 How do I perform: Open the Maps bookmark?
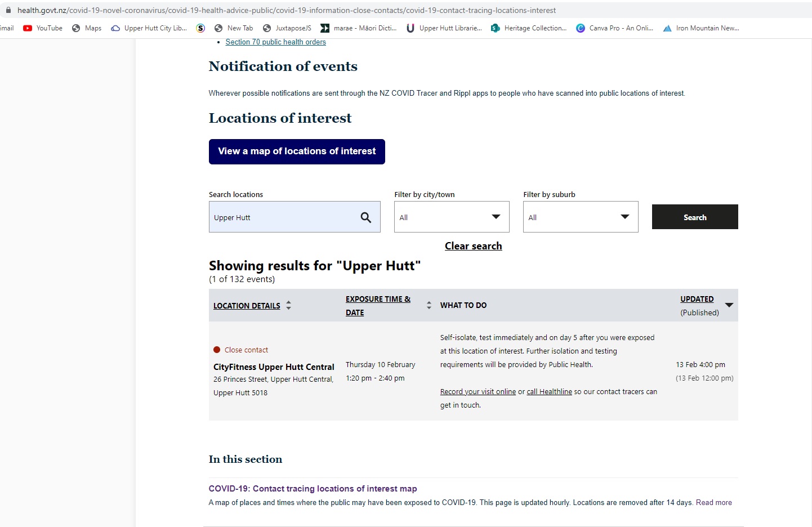pyautogui.click(x=87, y=28)
